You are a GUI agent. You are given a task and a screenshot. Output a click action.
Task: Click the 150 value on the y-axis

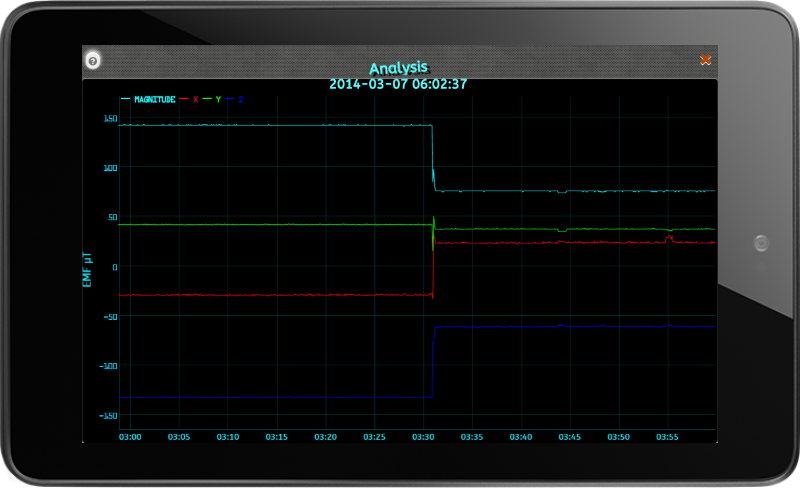coord(111,118)
